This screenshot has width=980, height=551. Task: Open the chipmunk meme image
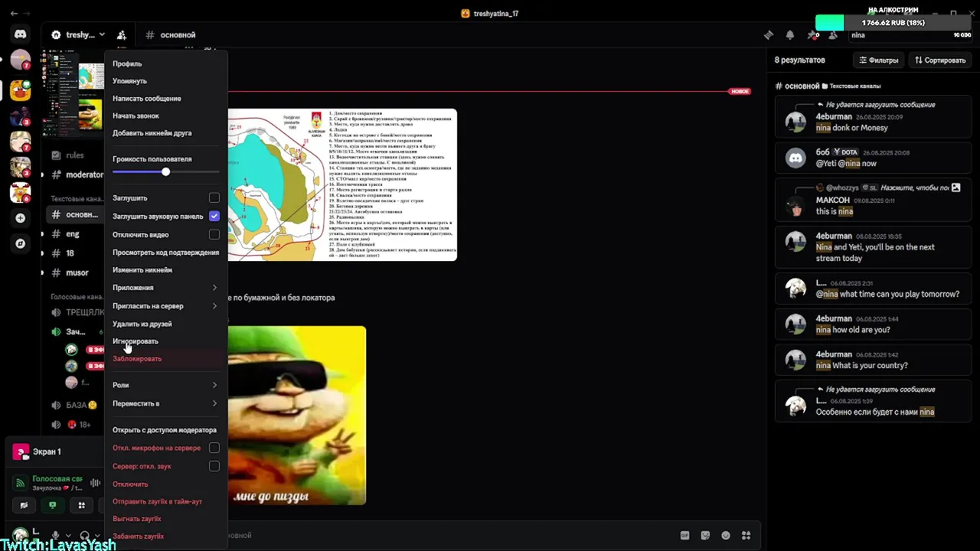click(x=297, y=416)
